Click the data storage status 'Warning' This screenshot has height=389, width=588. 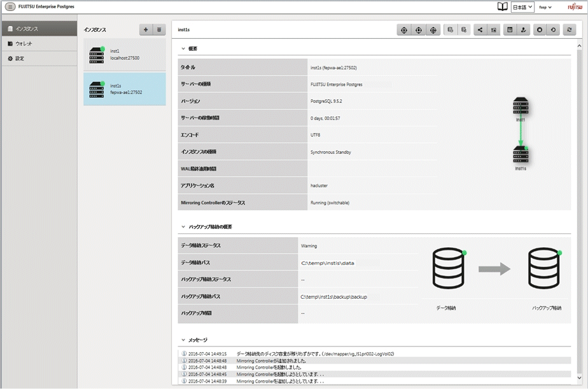pyautogui.click(x=309, y=246)
